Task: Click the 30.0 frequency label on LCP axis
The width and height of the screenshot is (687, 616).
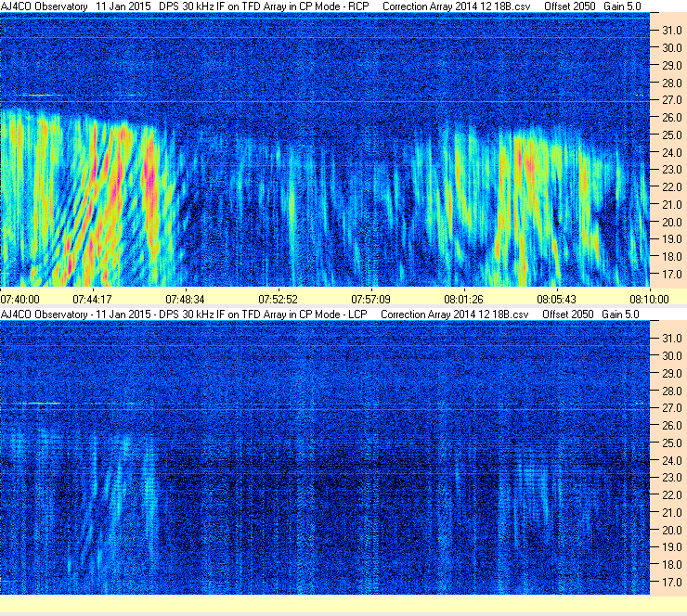Action: (x=671, y=356)
